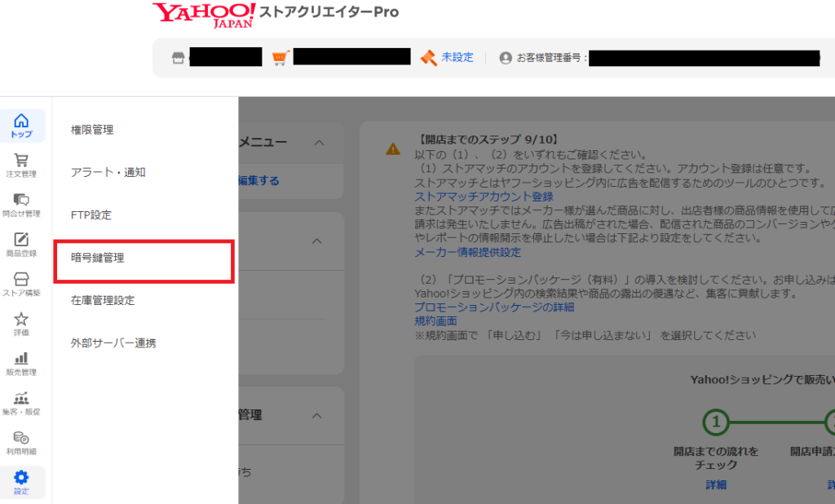
Task: Select 権限管理 from settings menu
Action: (92, 130)
